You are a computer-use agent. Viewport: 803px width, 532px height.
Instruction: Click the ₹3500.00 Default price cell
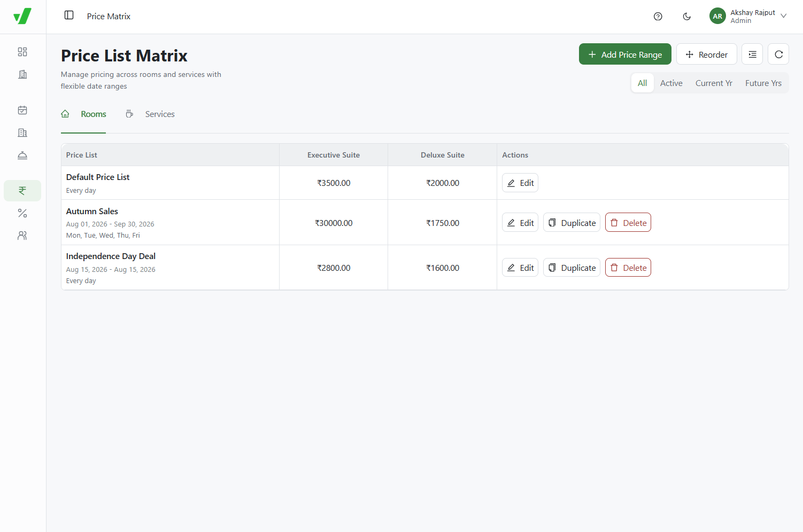pos(334,183)
